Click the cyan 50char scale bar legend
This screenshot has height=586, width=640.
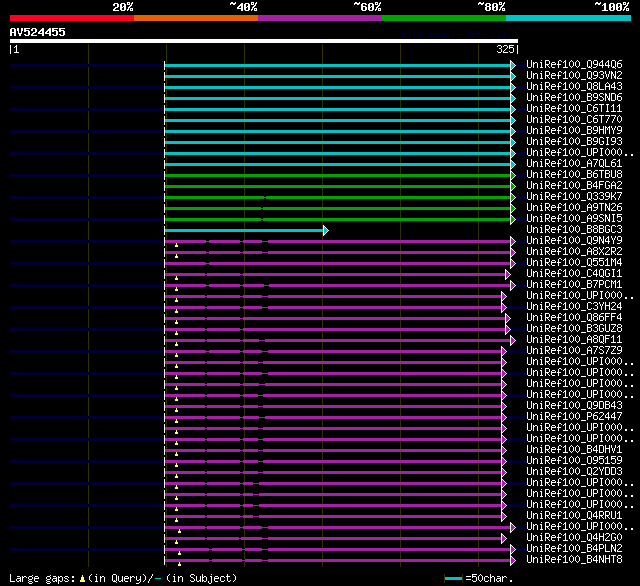click(453, 578)
